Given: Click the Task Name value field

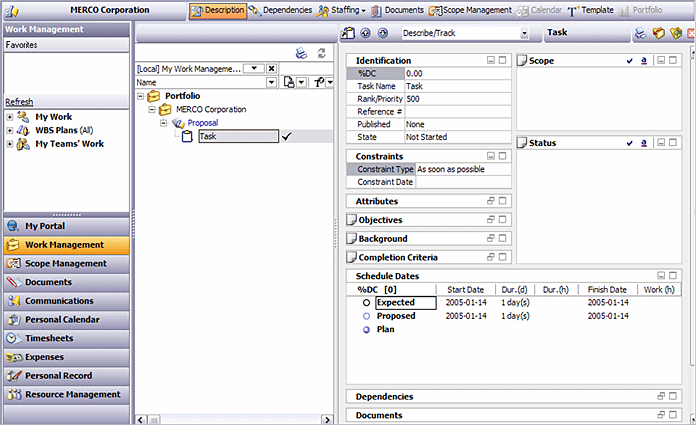Looking at the screenshot, I should pyautogui.click(x=458, y=86).
